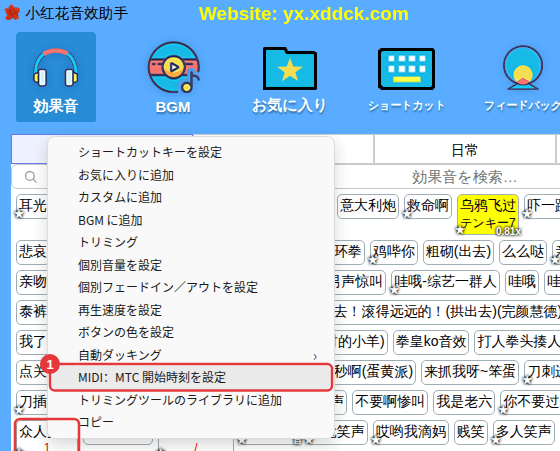This screenshot has height=451, width=560.
Task: Choose トリミングツールのライブラリに追加 entry
Action: click(x=191, y=400)
